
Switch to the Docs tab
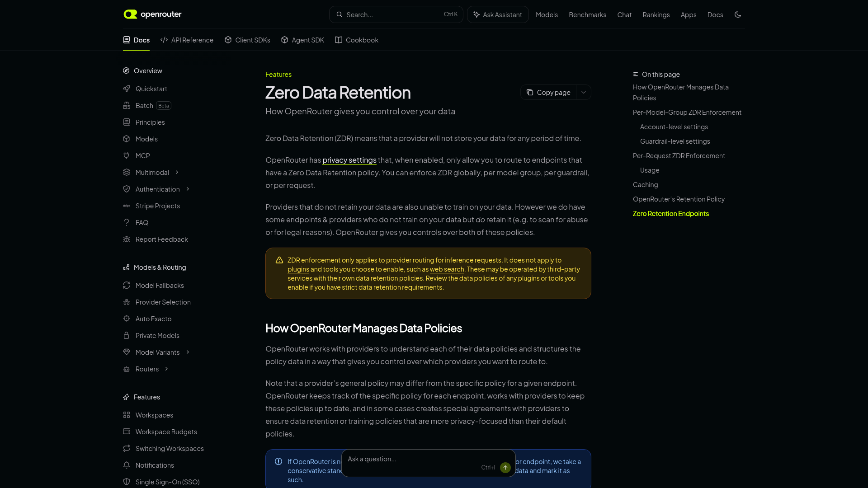(x=136, y=40)
